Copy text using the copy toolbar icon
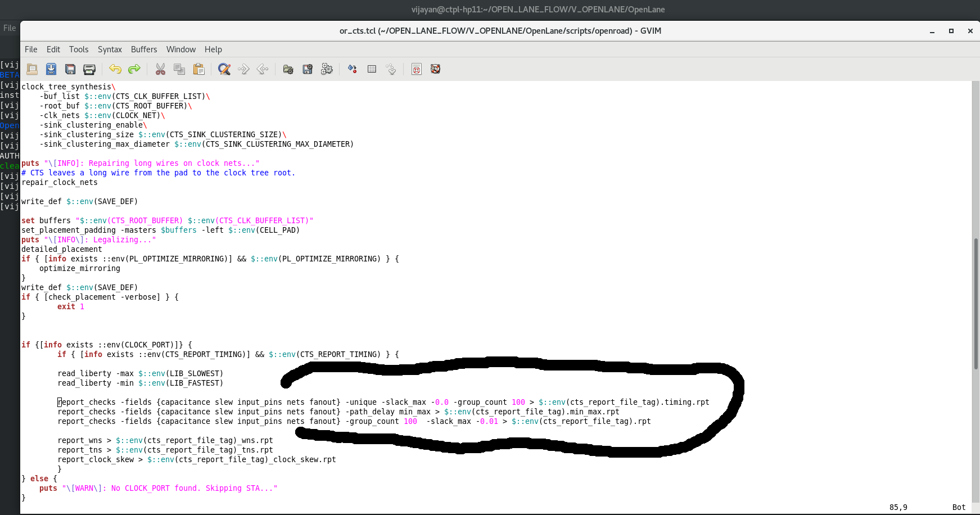Viewport: 980px width, 515px height. point(179,69)
